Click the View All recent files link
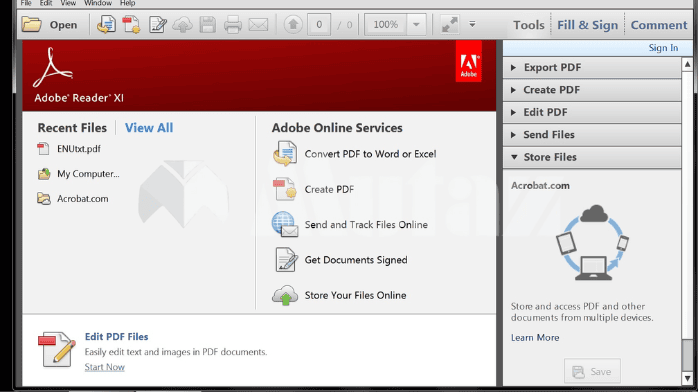This screenshot has width=698, height=392. [149, 128]
